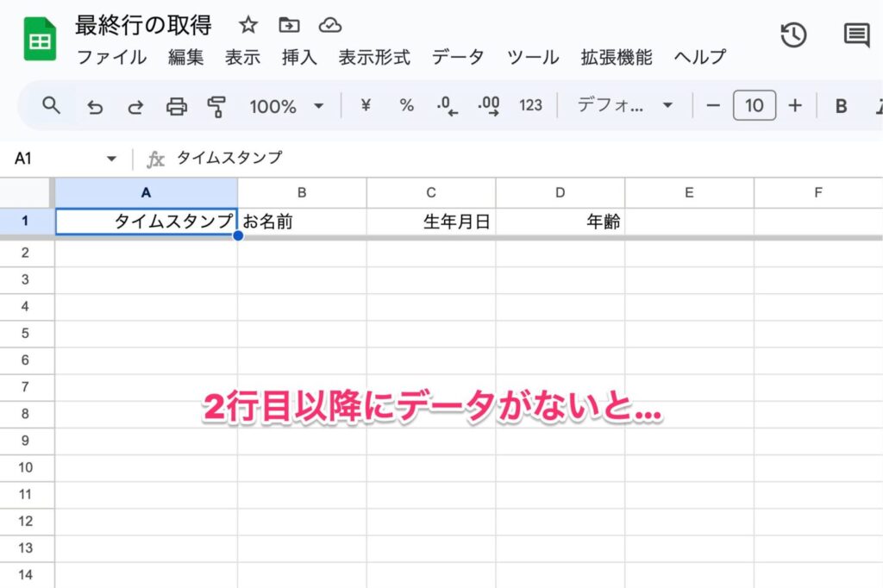Select row 2 header
The width and height of the screenshot is (883, 588).
point(26,253)
